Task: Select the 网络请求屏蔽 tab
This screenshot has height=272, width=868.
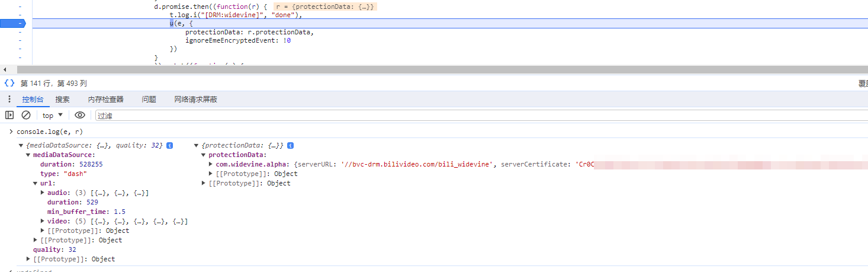Action: point(195,100)
